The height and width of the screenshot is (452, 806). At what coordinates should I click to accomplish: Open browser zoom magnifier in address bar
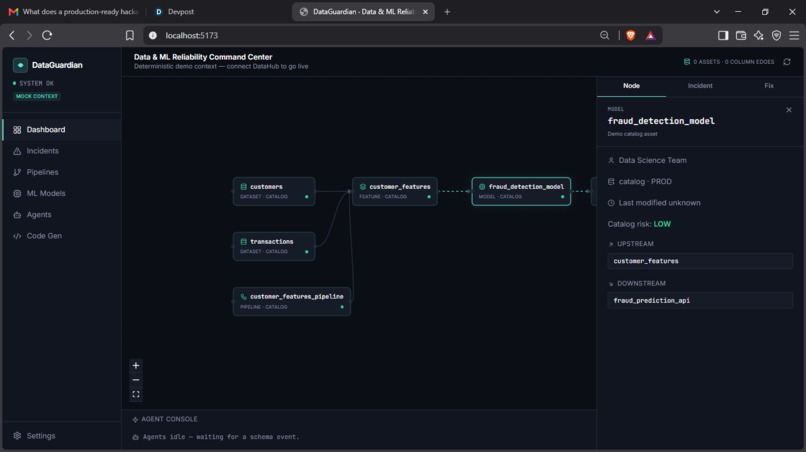tap(604, 35)
